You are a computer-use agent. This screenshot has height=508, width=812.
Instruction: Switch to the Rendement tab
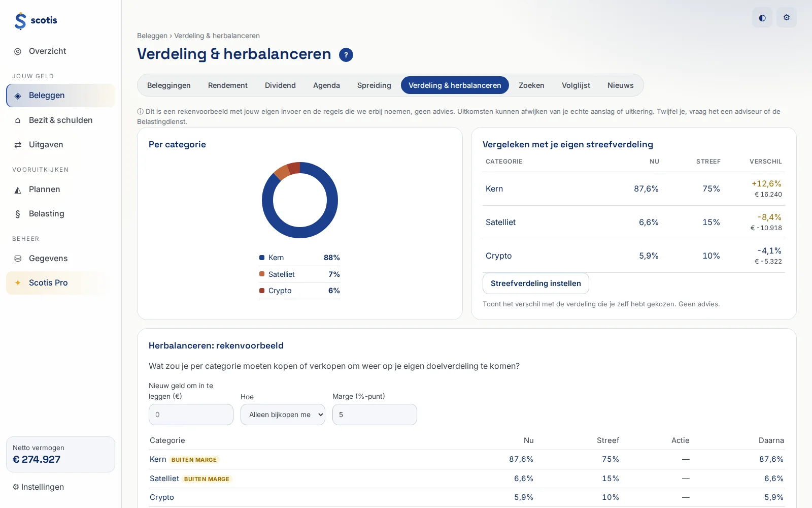[x=228, y=85]
